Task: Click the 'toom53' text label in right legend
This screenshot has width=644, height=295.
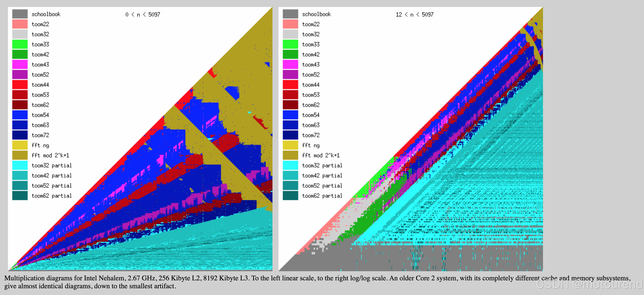Action: point(311,95)
